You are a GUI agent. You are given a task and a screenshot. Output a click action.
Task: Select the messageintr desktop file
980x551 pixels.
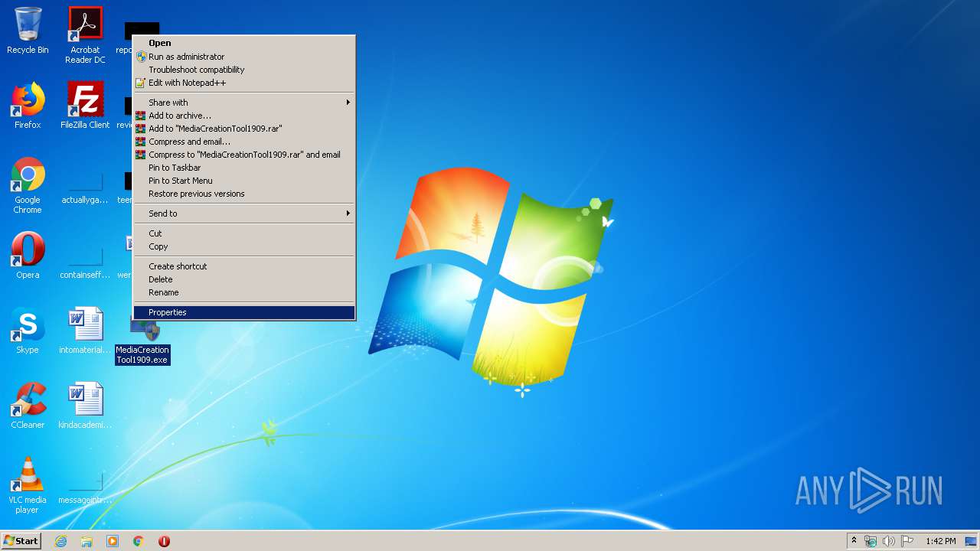pyautogui.click(x=85, y=488)
